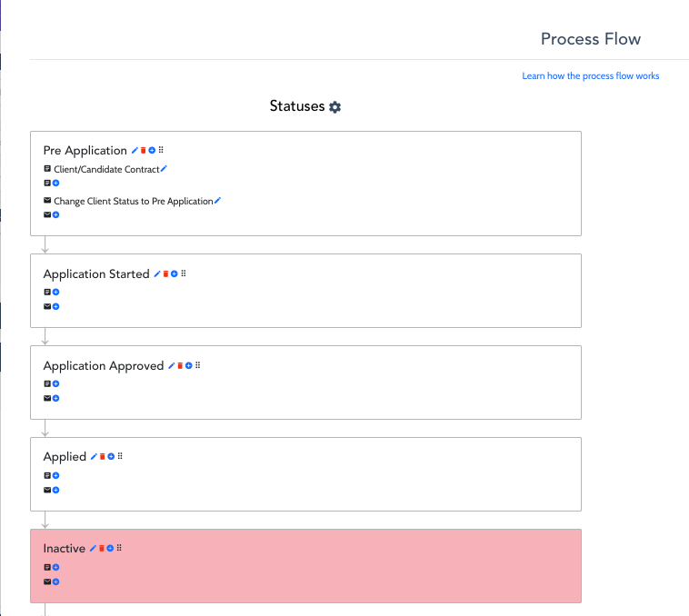Image resolution: width=689 pixels, height=616 pixels.
Task: Add a form to Application Approved
Action: pyautogui.click(x=55, y=384)
